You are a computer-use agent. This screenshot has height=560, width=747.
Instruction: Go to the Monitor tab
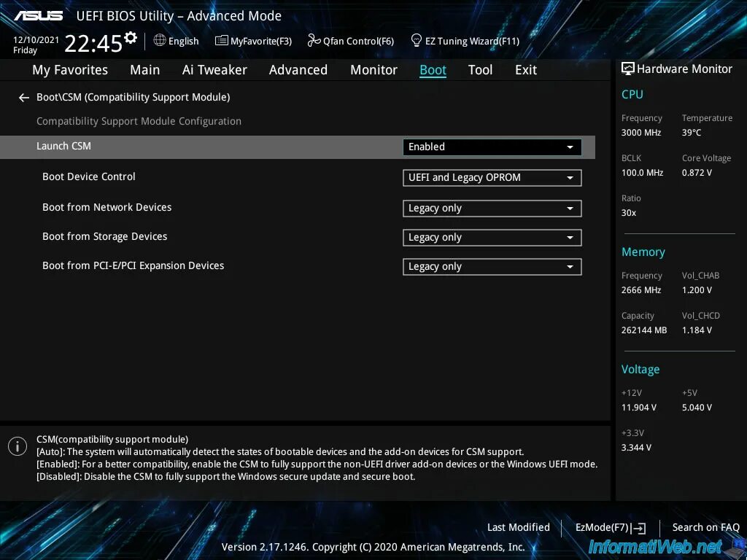tap(374, 70)
